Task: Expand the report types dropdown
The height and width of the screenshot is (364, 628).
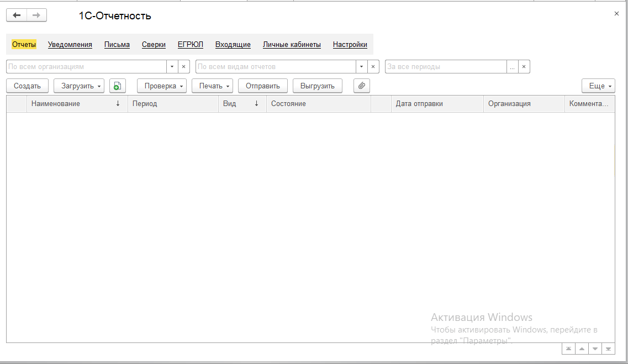Action: 362,66
